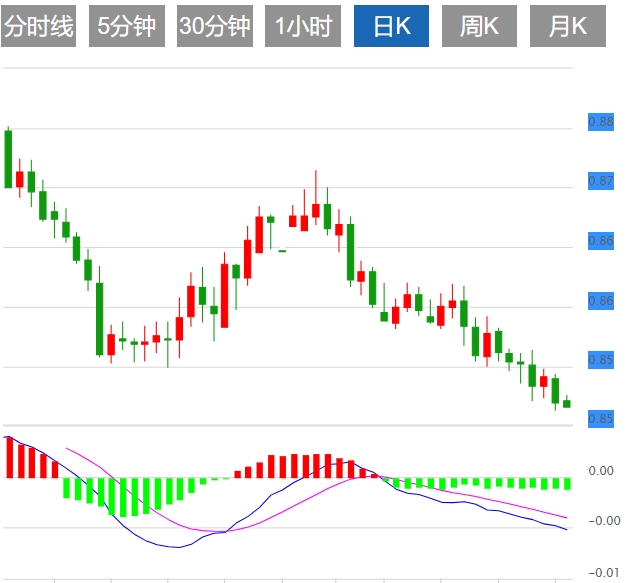This screenshot has width=639, height=583.
Task: Click the first tall green candlestick at left
Action: [8, 158]
